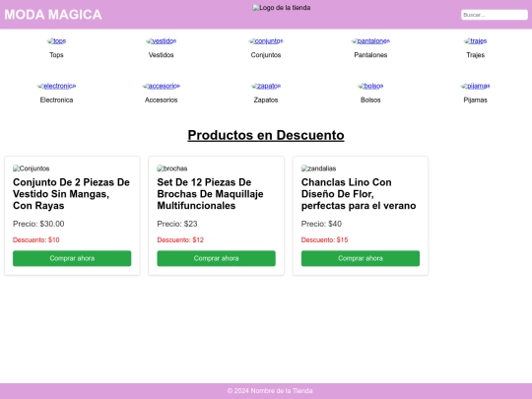Click the Chanclas Lino product title
Screen dimensions: 532x399
click(x=359, y=194)
